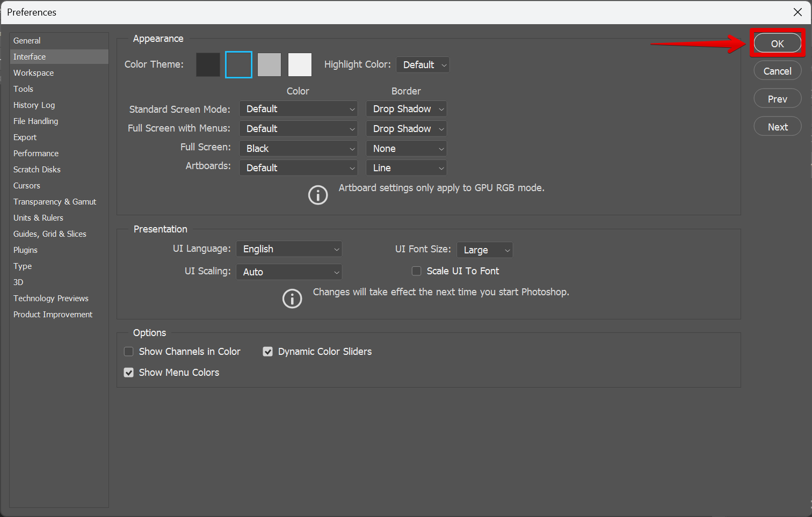
Task: Enable Show Channels in Color checkbox
Action: pos(129,352)
